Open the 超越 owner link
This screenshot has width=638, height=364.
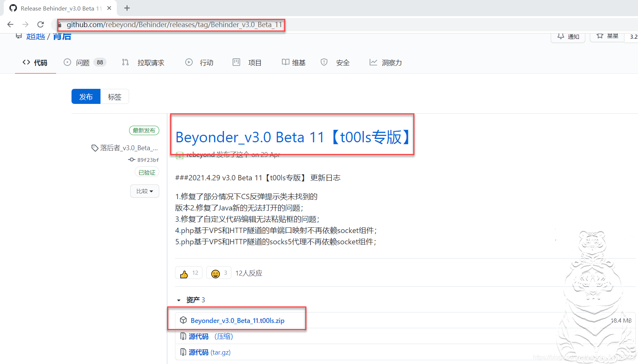coord(36,37)
